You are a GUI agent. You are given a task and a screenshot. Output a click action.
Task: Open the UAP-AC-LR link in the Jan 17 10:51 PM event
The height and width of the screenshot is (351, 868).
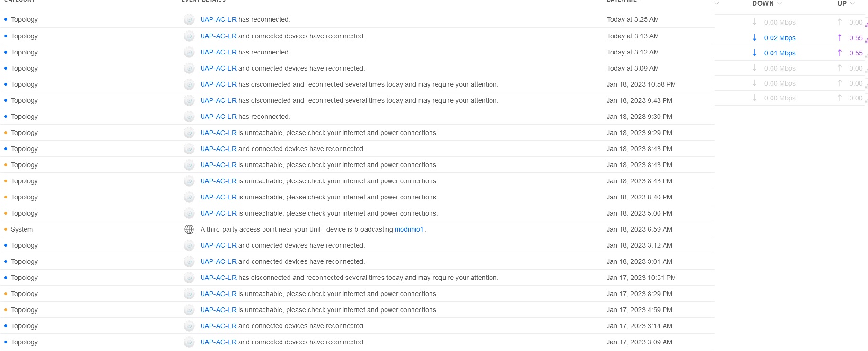218,278
